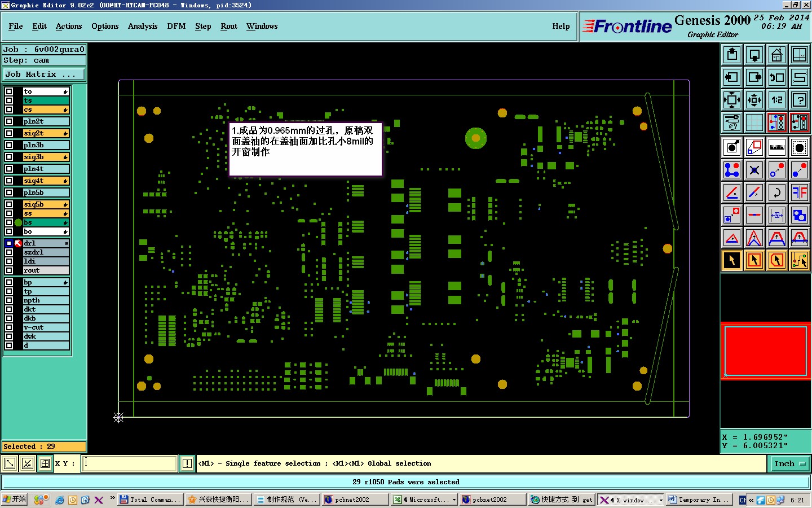Screen dimensions: 812x508
Task: Click the pan left icon
Action: pyautogui.click(x=732, y=77)
